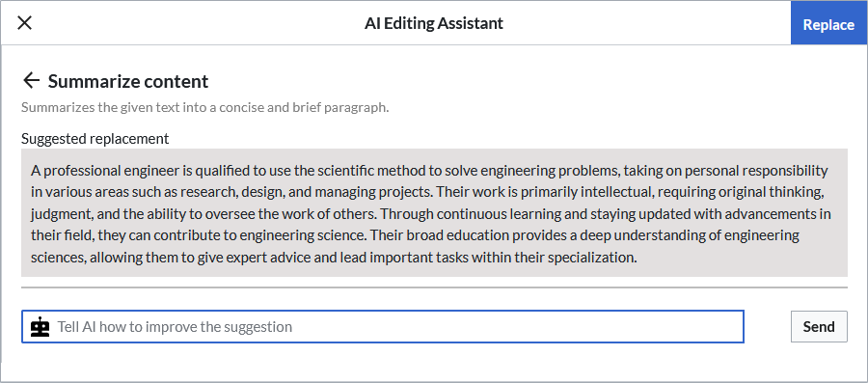The width and height of the screenshot is (868, 383).
Task: Close the AI Editing Assistant dialog
Action: pos(25,23)
